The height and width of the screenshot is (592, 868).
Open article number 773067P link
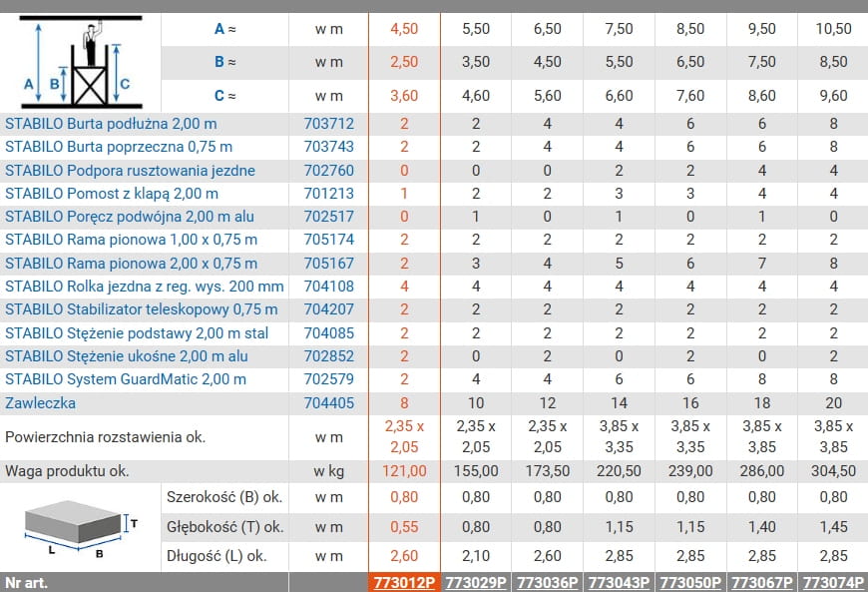(x=762, y=582)
